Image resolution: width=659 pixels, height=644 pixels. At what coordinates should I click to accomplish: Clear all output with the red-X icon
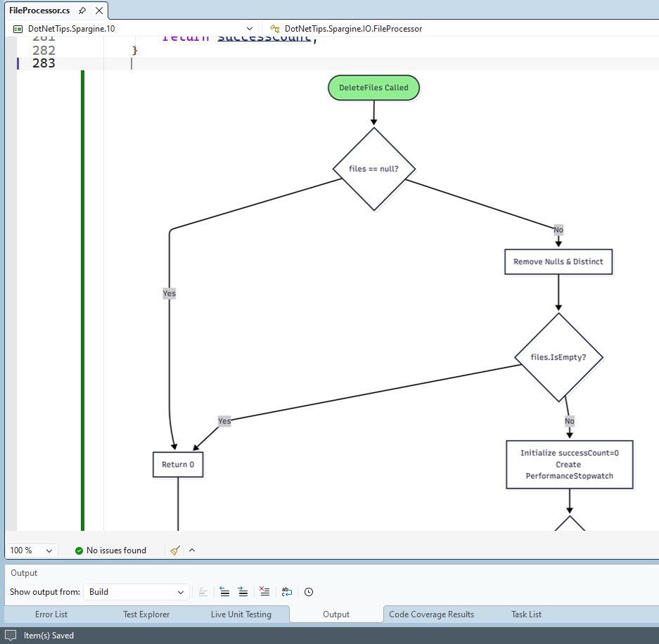[x=264, y=592]
